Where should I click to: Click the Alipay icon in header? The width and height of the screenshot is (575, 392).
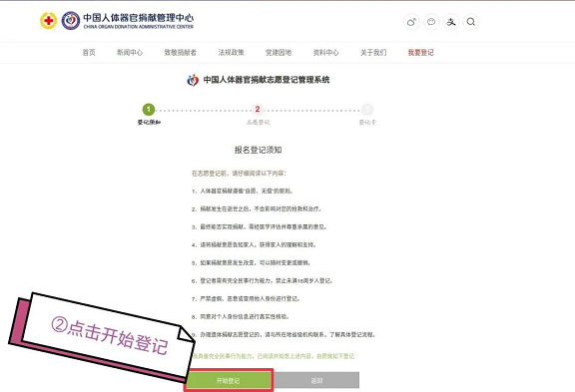click(451, 22)
